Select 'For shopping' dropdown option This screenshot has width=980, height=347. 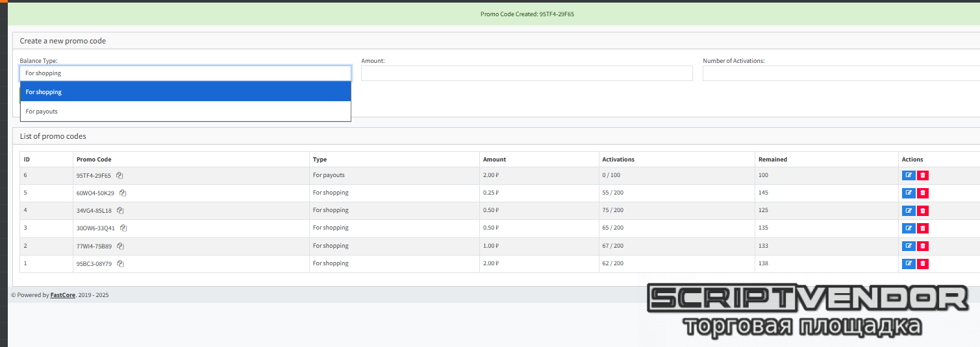click(185, 92)
